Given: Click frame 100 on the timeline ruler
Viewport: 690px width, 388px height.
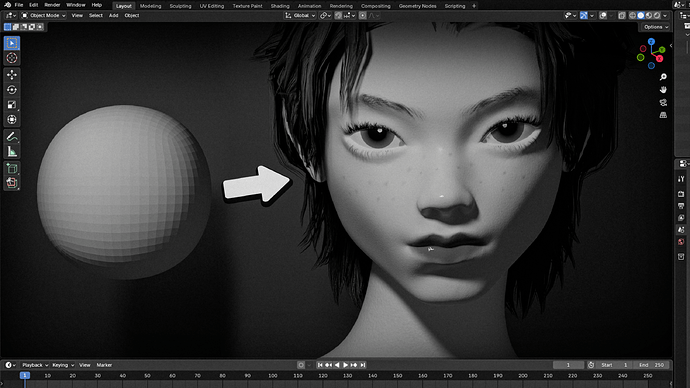Looking at the screenshot, I should click(273, 376).
